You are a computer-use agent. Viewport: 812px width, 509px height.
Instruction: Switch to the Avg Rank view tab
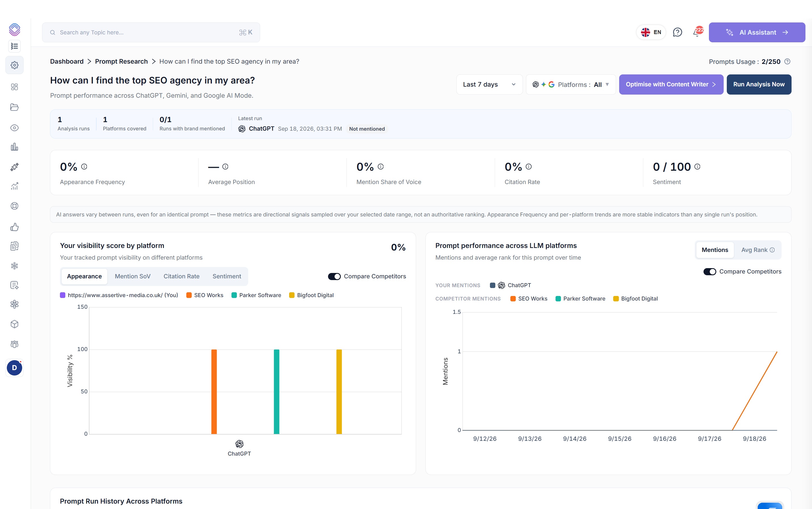758,250
